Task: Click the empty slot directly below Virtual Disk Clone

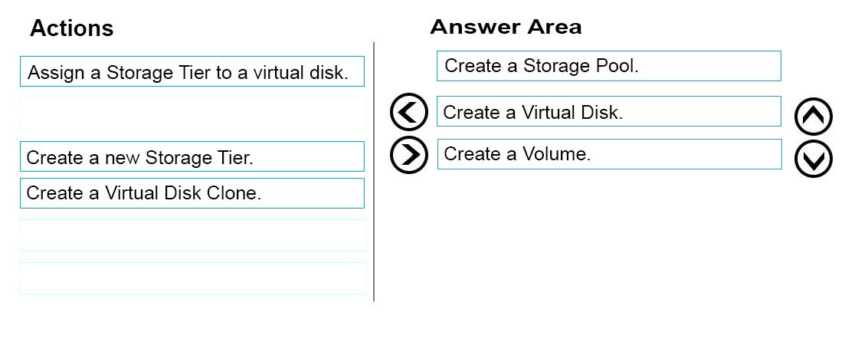Action: coord(192,235)
